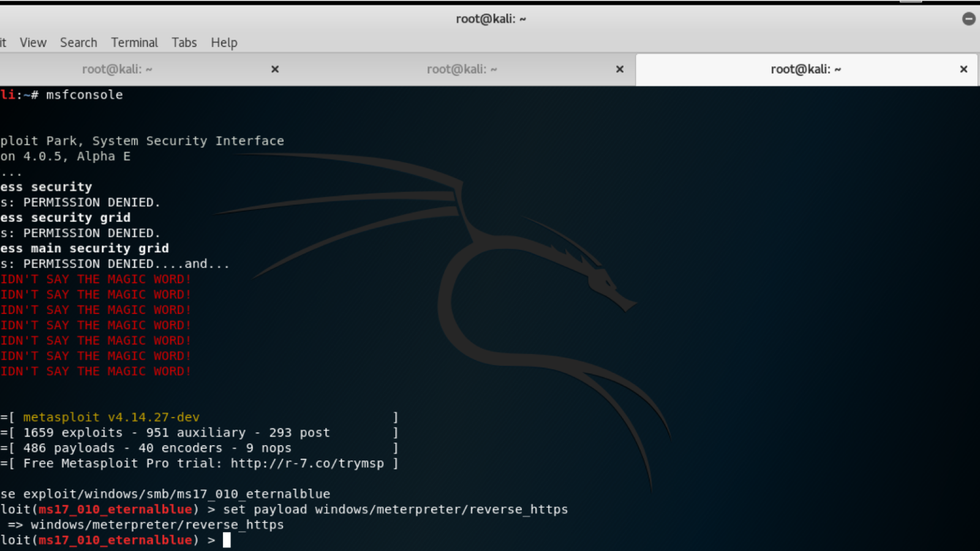Screen dimensions: 980x551
Task: Close the active rightmost terminal tab
Action: click(x=963, y=69)
